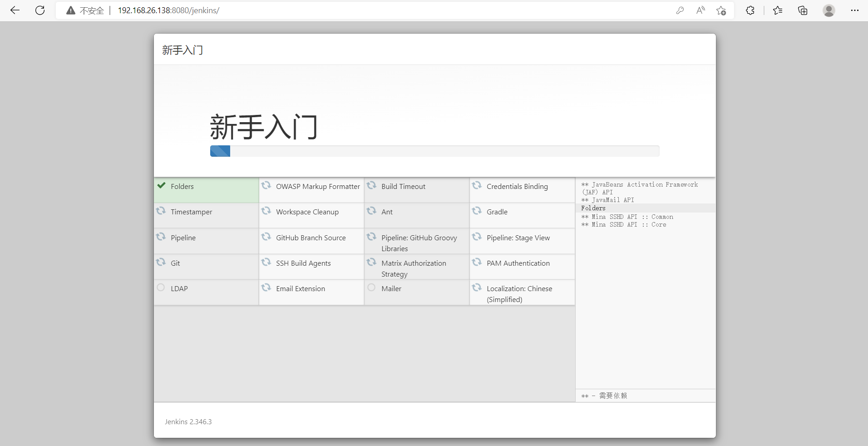Viewport: 868px width, 446px height.
Task: Click the 需要依赖 legend text
Action: coord(613,396)
